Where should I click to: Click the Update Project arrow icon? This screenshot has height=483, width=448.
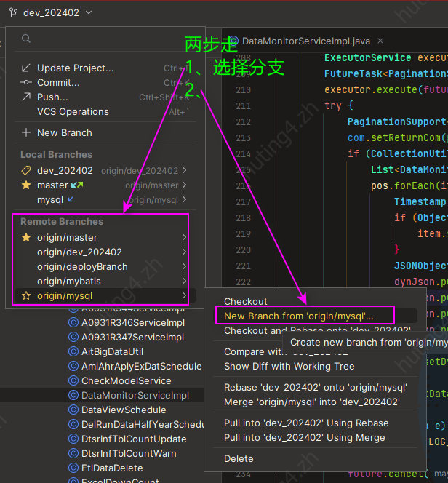pos(26,68)
